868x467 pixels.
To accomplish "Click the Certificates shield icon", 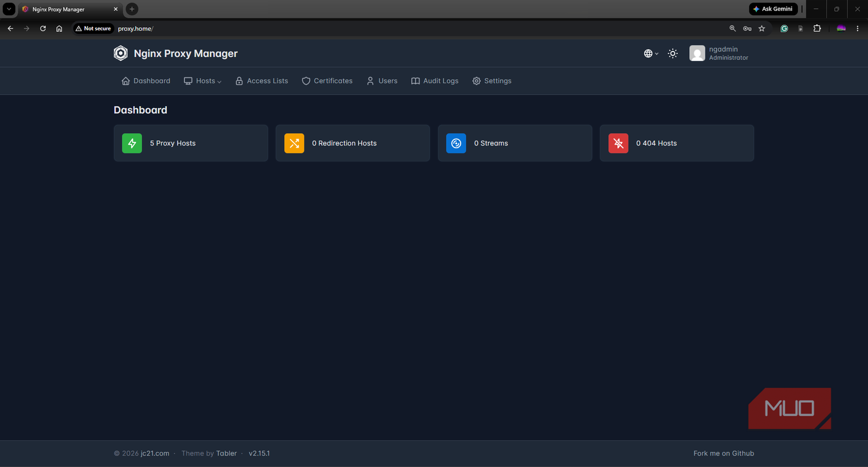I will point(306,81).
